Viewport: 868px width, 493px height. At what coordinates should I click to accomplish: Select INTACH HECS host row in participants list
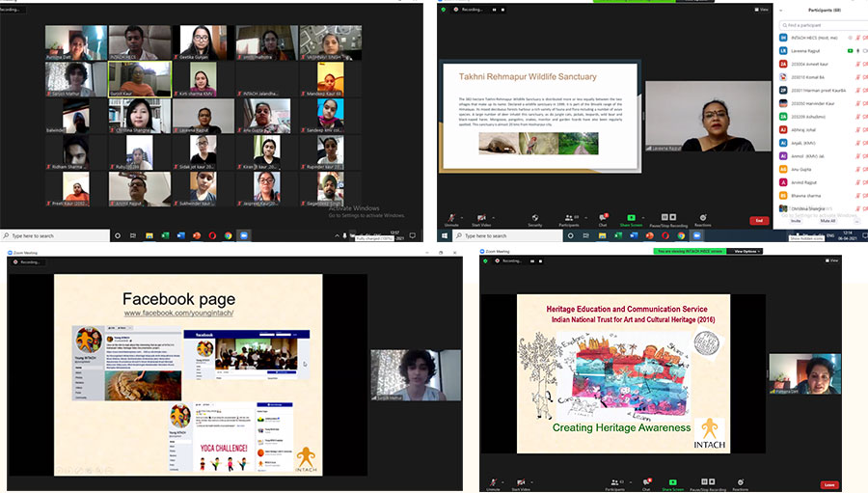(x=824, y=38)
